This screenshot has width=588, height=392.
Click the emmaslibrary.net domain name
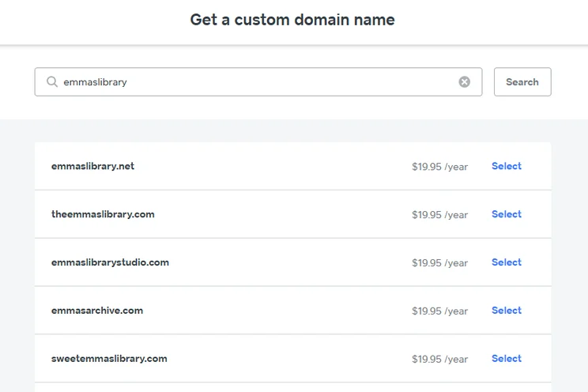(92, 166)
